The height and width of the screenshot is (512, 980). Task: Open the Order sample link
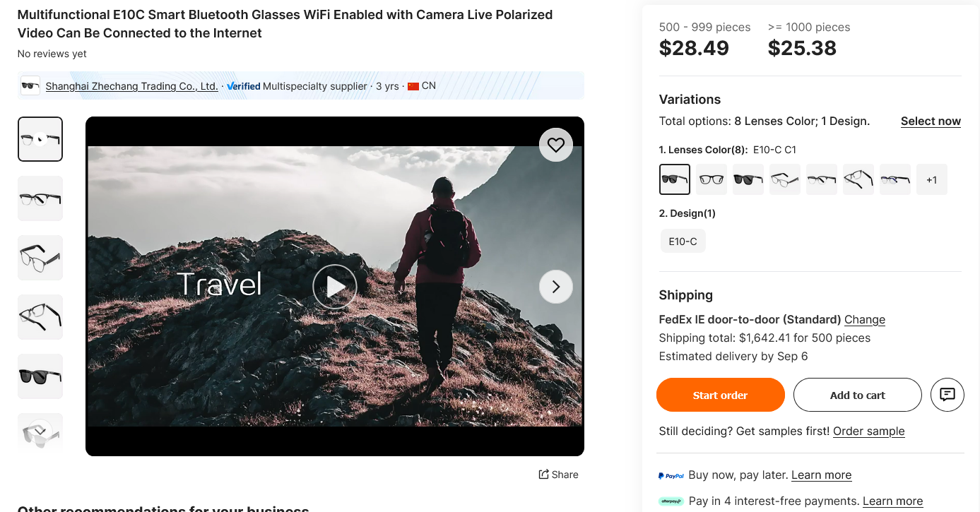coord(868,431)
